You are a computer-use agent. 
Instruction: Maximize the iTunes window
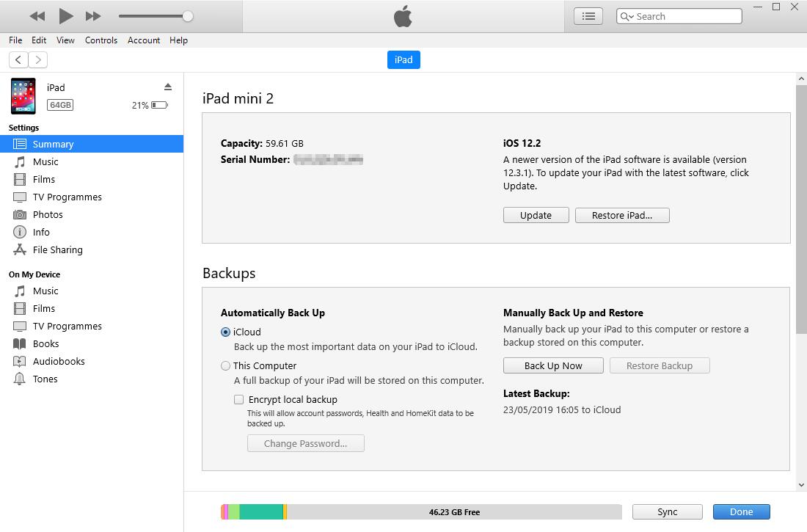coord(776,7)
